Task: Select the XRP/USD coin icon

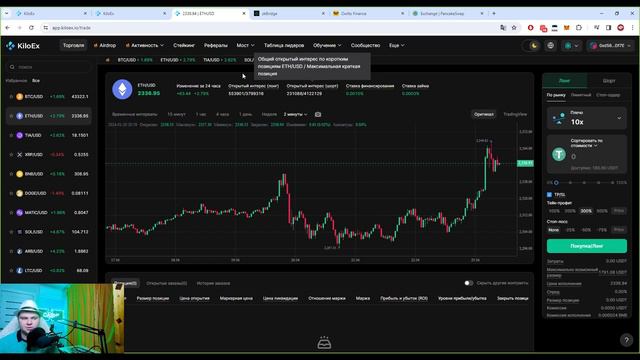Action: tap(20, 155)
